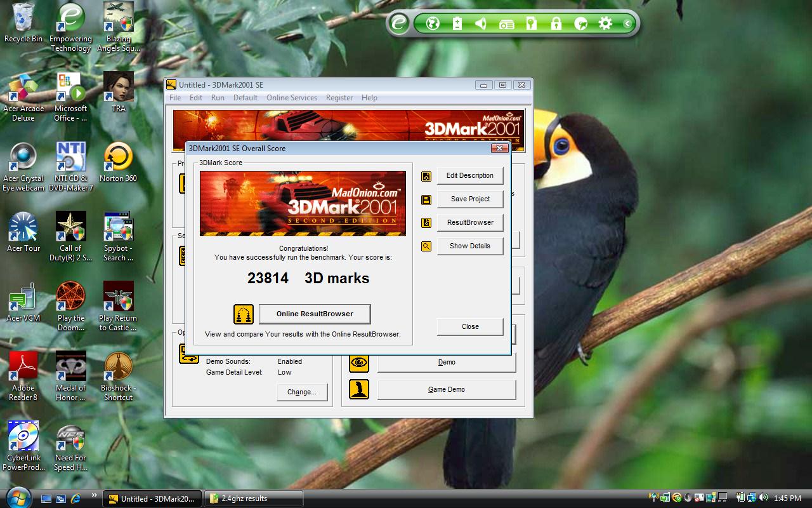Open the Acer Empowering Technology logo button
Image resolution: width=812 pixels, height=508 pixels.
pos(399,23)
